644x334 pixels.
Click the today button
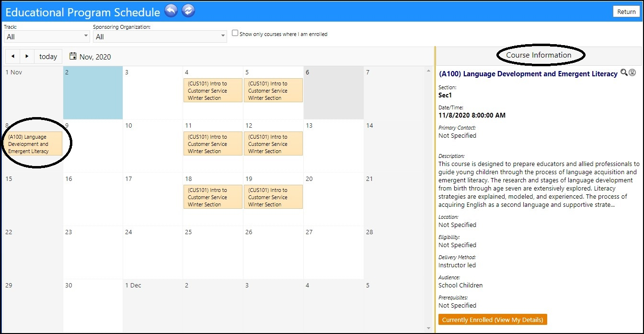point(48,56)
